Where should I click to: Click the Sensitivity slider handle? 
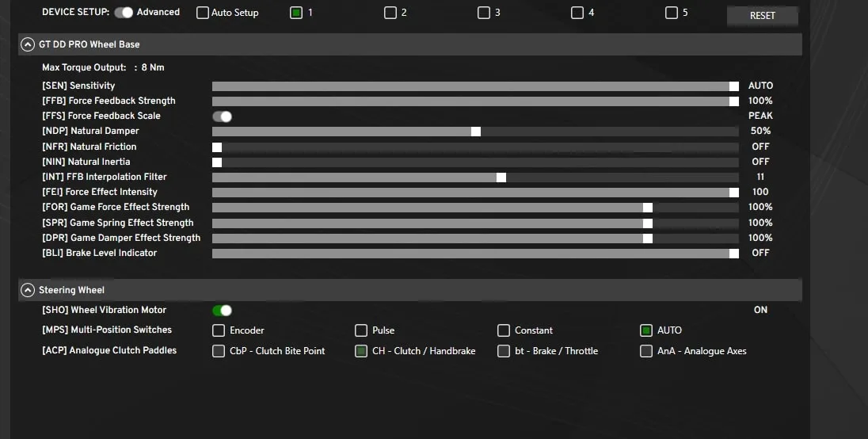coord(734,86)
